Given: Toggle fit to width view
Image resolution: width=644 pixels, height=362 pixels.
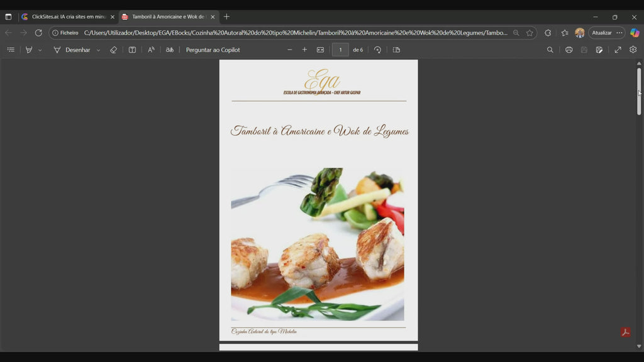Looking at the screenshot, I should [320, 50].
